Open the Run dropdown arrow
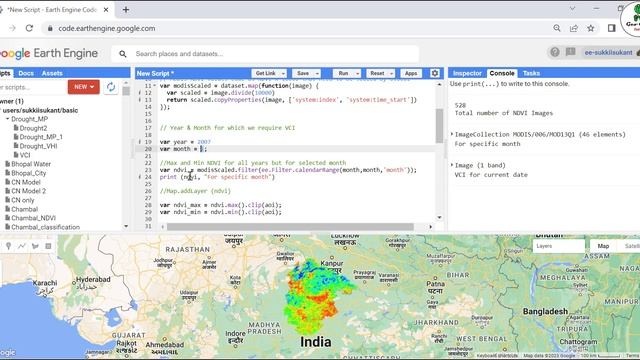The height and width of the screenshot is (360, 640). tap(358, 73)
